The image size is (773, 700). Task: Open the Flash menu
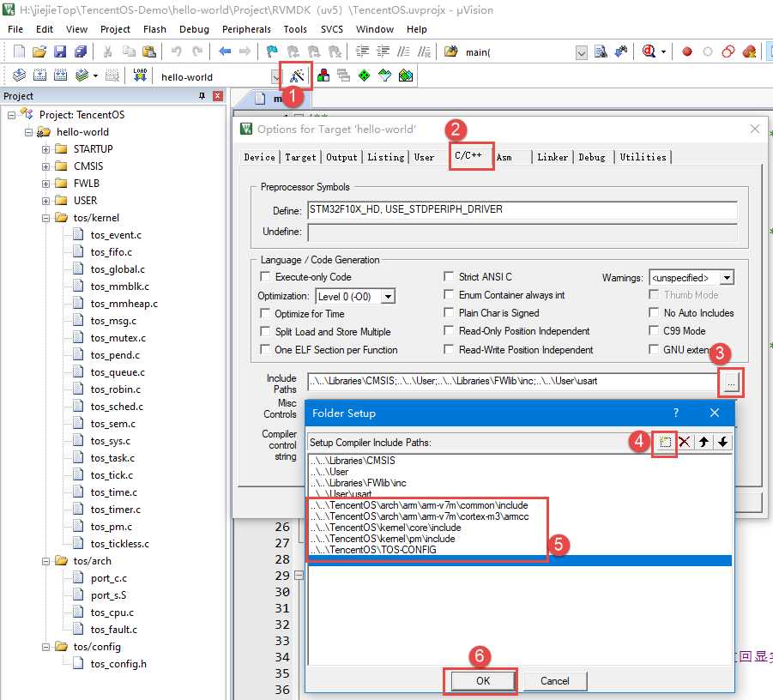click(154, 29)
